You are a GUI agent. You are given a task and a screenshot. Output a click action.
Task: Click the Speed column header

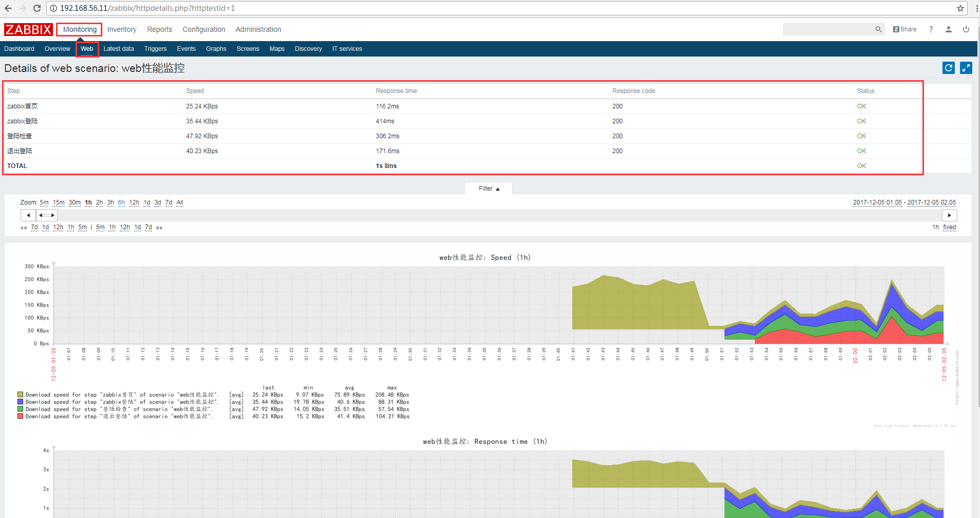(x=195, y=91)
